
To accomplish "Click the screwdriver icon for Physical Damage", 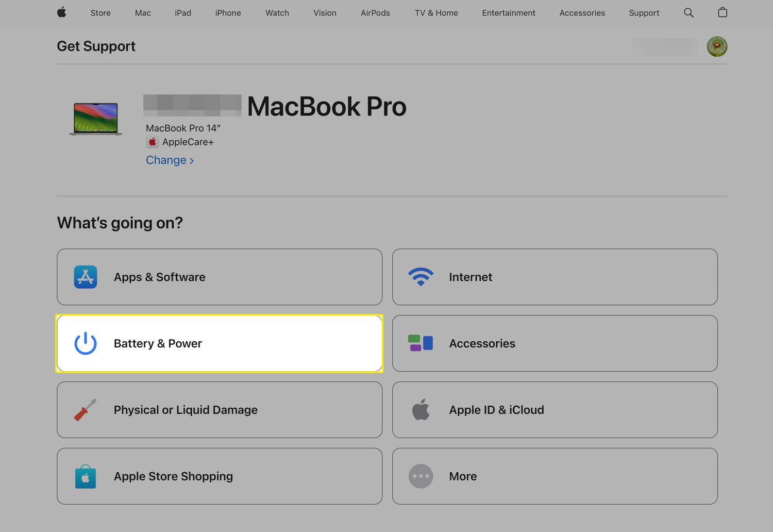I will (86, 410).
